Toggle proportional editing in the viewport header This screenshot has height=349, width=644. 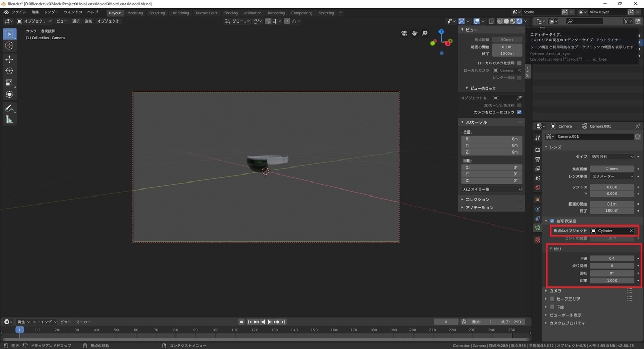click(x=288, y=21)
